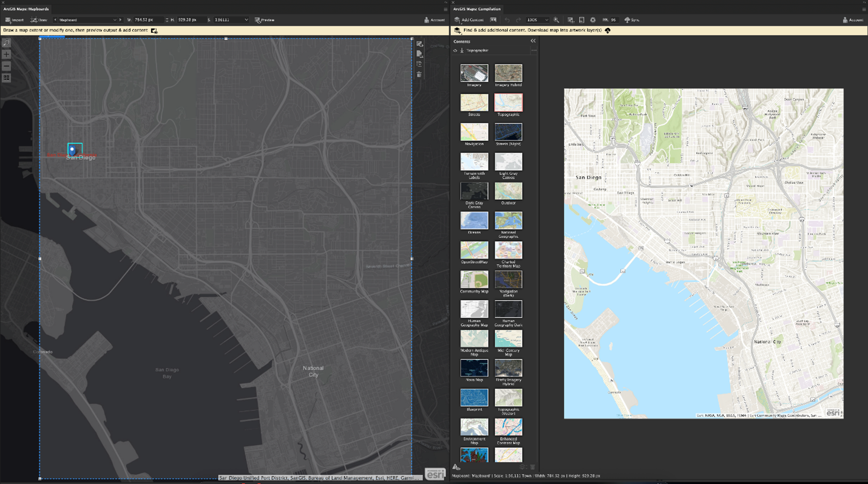Click the map search magnifier tool
This screenshot has height=484, width=868.
click(6, 43)
